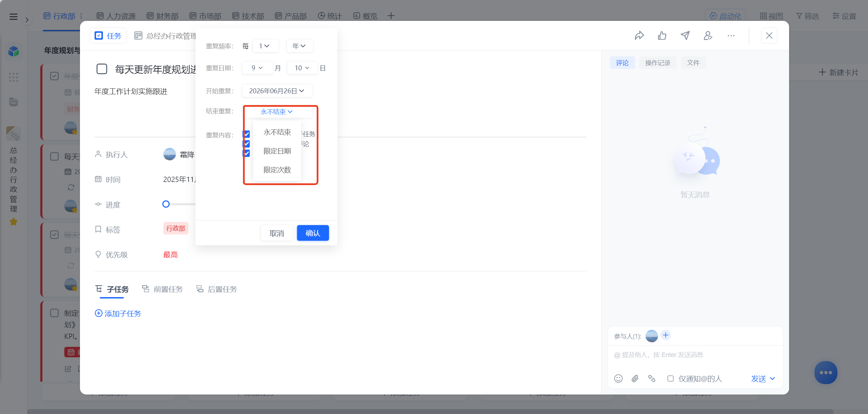Open the blue chat bubble floating button
This screenshot has height=414, width=868.
click(x=826, y=373)
